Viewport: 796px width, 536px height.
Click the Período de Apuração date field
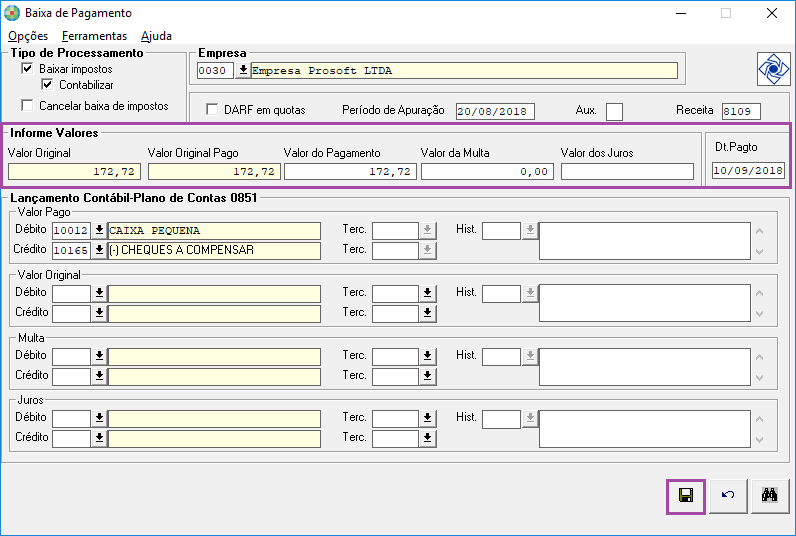(495, 111)
